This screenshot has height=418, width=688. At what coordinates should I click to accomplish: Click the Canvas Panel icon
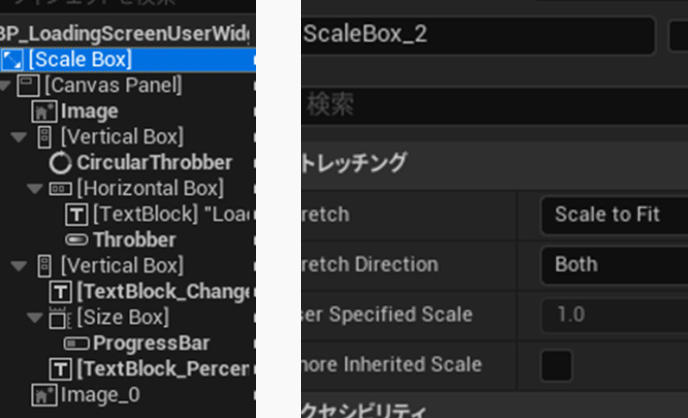[x=29, y=86]
